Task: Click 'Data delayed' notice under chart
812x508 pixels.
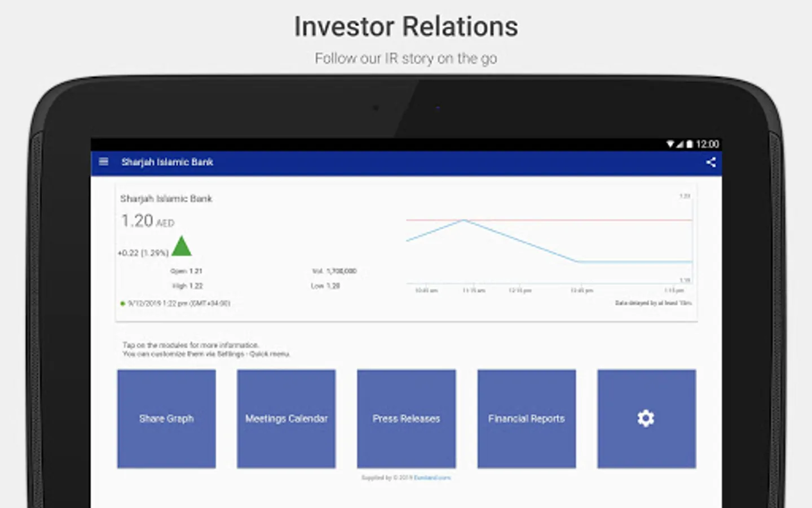Action: (654, 303)
